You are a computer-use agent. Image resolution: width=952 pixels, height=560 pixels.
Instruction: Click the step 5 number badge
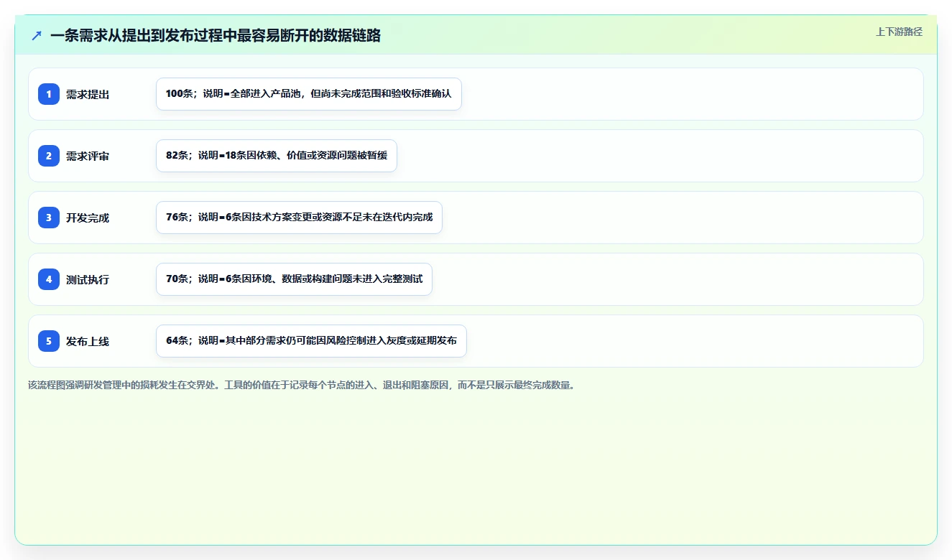[49, 341]
